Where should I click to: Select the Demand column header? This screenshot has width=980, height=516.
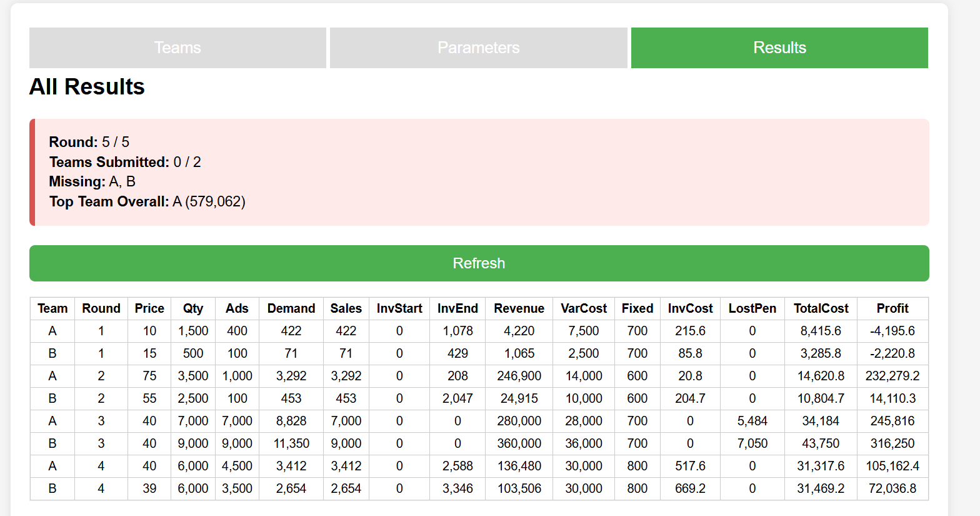point(291,308)
